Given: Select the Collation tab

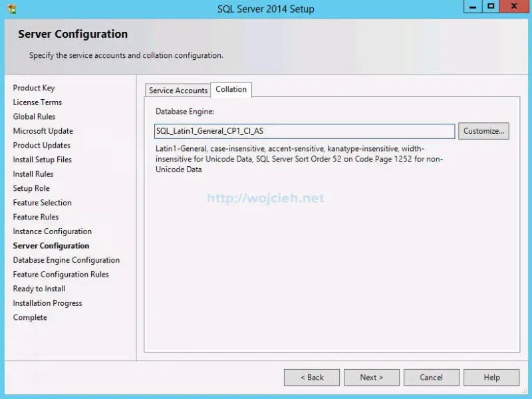Looking at the screenshot, I should 231,89.
